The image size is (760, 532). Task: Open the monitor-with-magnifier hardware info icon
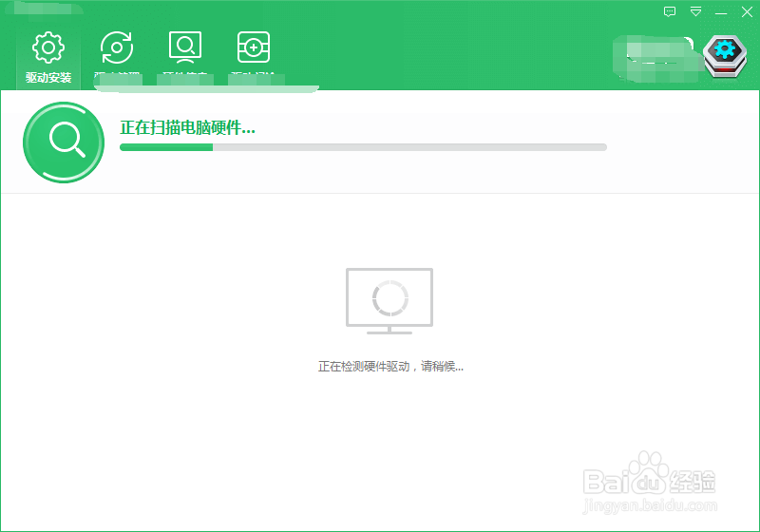pos(185,47)
